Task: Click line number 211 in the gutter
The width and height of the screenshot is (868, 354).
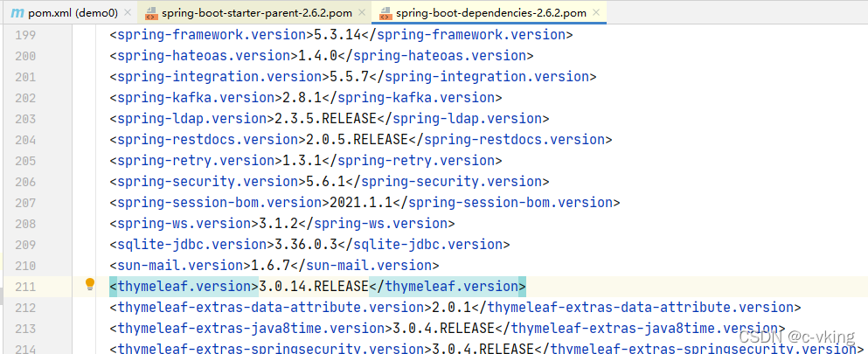Action: (25, 287)
